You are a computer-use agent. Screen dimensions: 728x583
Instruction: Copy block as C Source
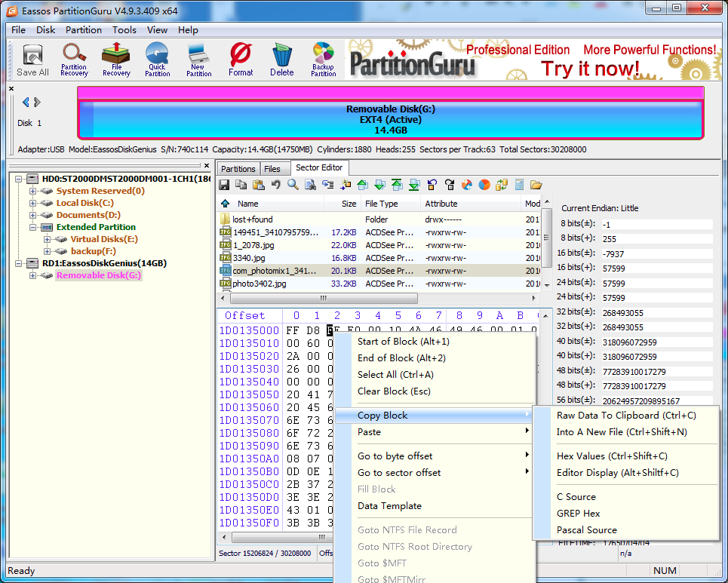(576, 497)
